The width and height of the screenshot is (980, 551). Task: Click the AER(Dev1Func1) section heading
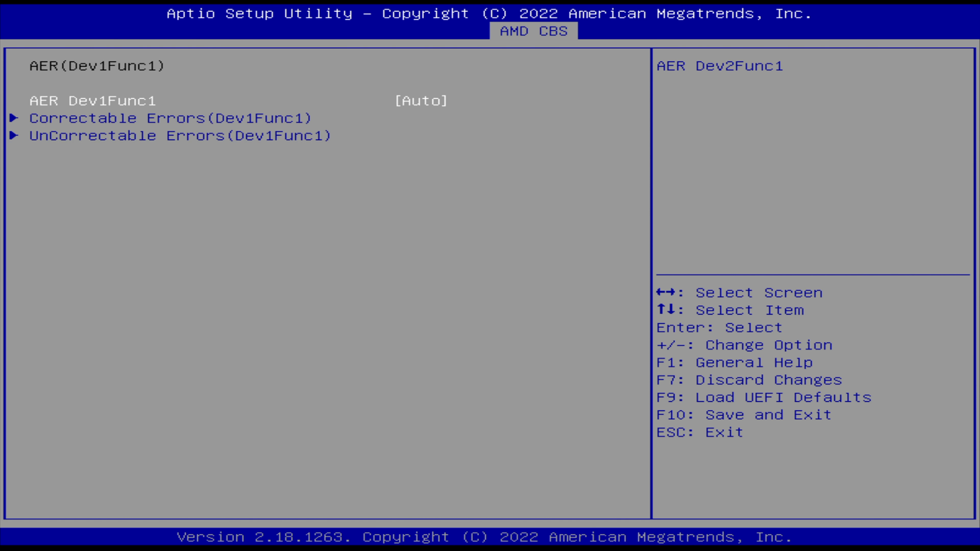[97, 66]
